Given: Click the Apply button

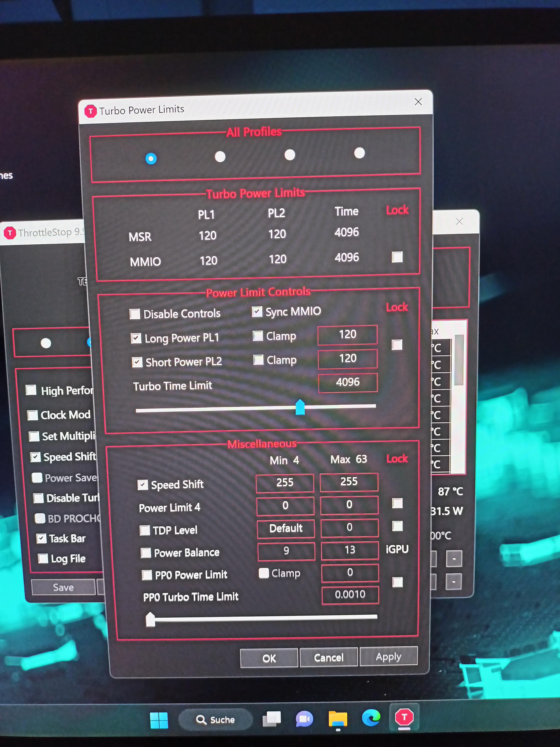Looking at the screenshot, I should (x=388, y=657).
